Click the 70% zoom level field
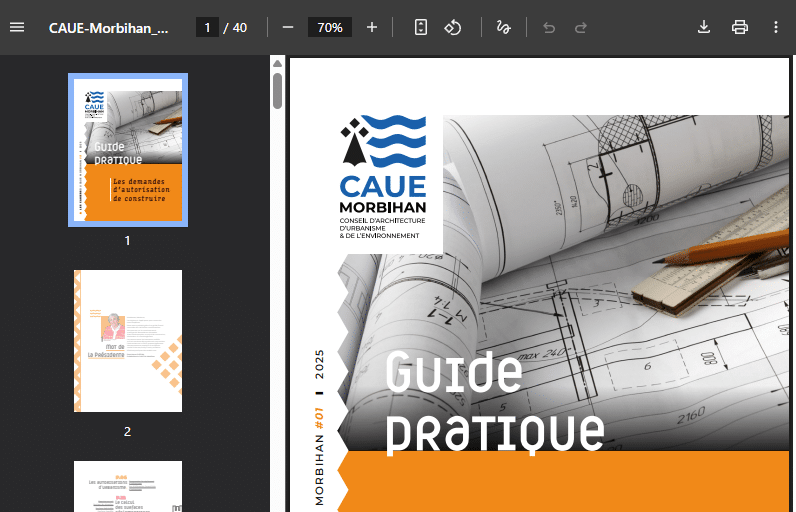This screenshot has height=512, width=796. [329, 27]
